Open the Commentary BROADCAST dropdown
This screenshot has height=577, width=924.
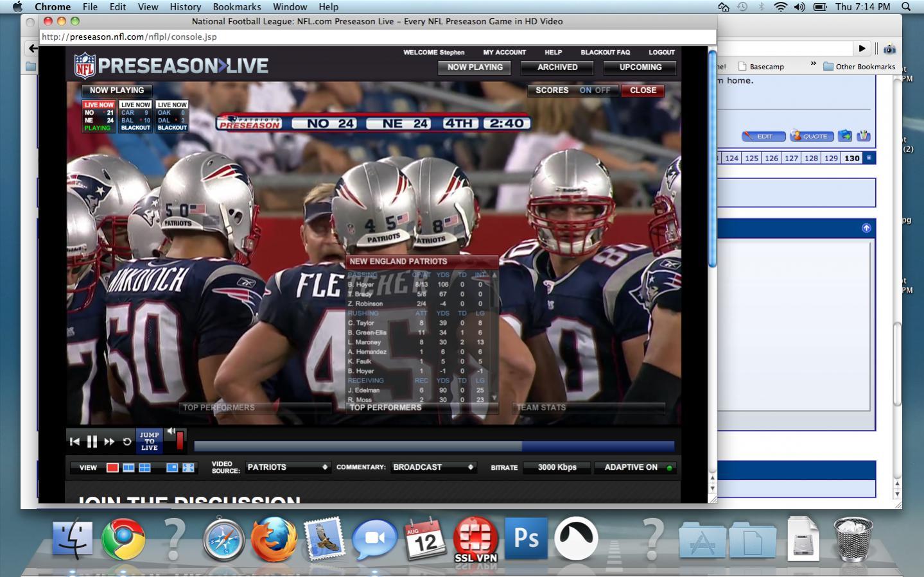pyautogui.click(x=433, y=467)
